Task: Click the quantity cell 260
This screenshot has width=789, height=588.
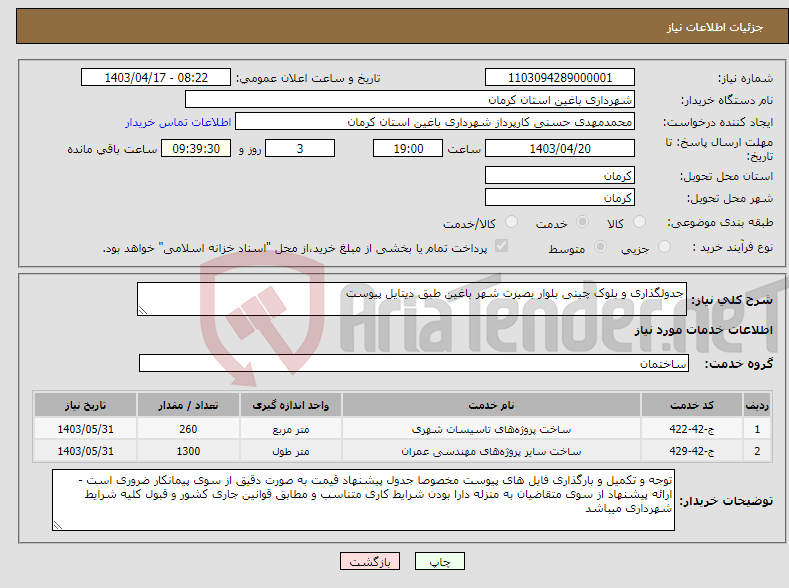Action: pyautogui.click(x=188, y=429)
